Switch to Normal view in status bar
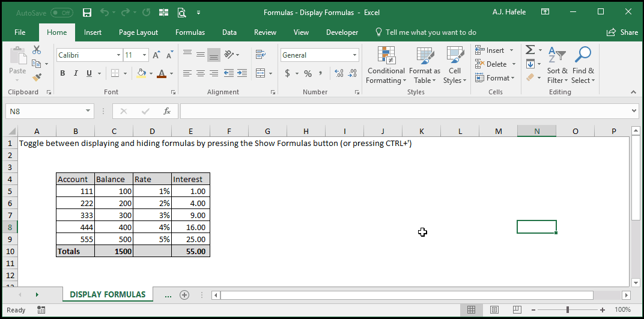This screenshot has width=644, height=319. tap(472, 309)
